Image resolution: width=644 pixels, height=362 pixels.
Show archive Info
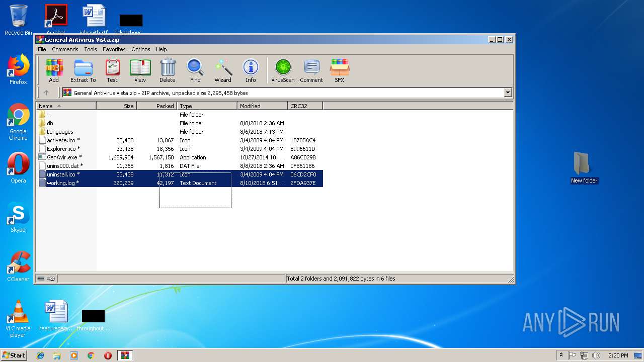point(251,70)
